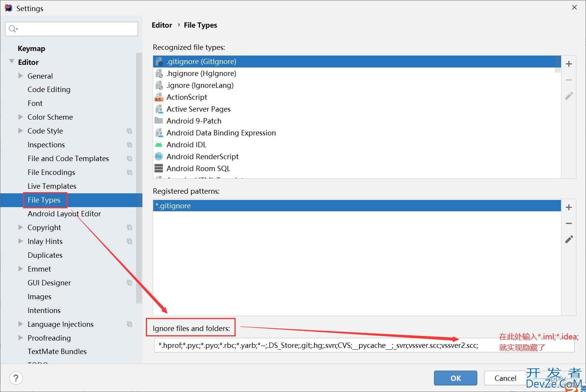Screen dimensions: 586x392
Task: Open Code Editing settings
Action: click(x=49, y=89)
